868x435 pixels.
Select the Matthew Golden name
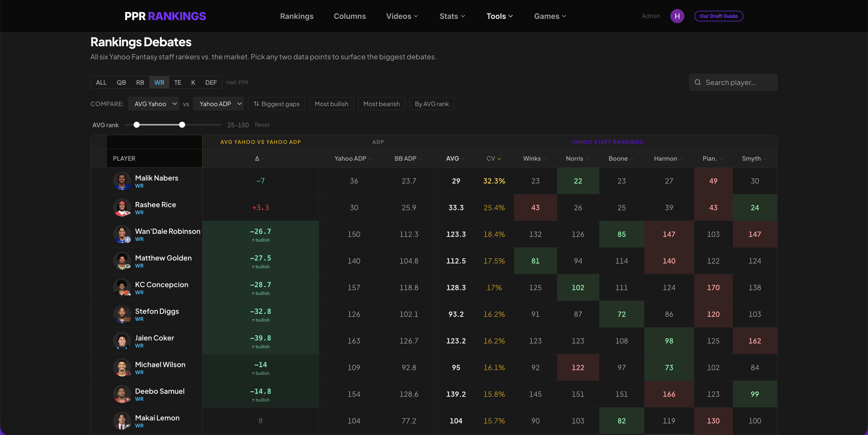(164, 258)
